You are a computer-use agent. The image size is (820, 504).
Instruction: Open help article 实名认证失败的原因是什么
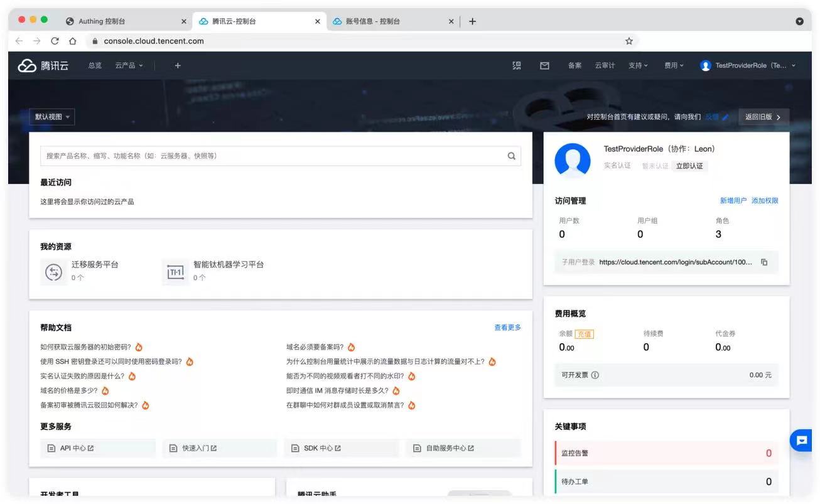(82, 377)
